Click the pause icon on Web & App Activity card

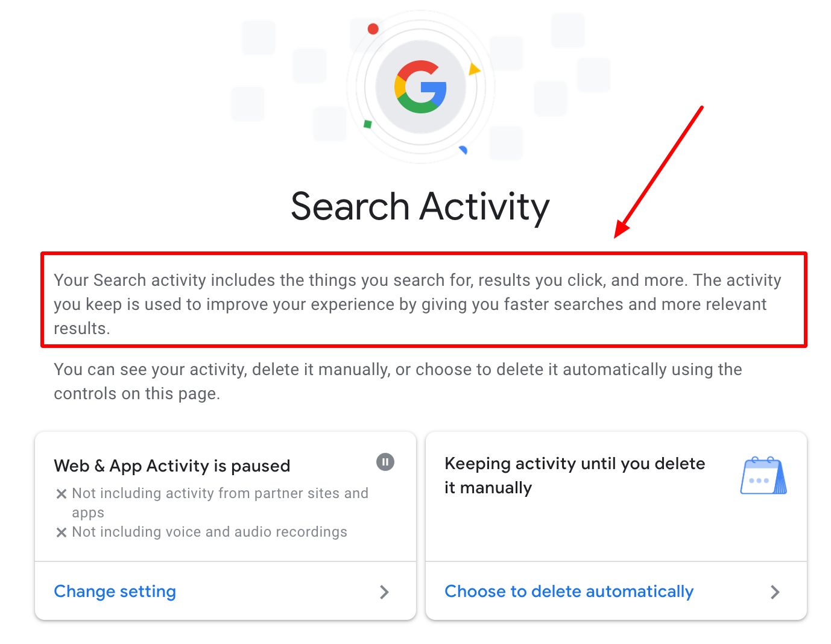[385, 462]
